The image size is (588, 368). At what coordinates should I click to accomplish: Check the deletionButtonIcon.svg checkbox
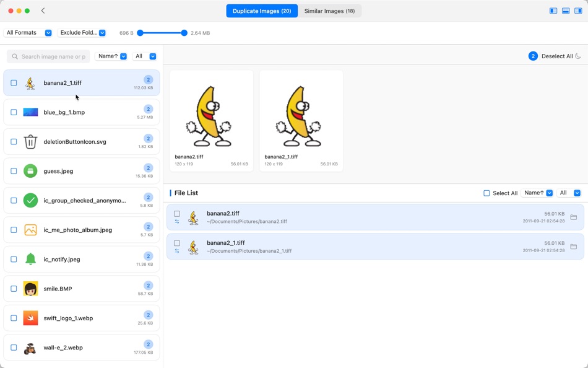point(14,142)
